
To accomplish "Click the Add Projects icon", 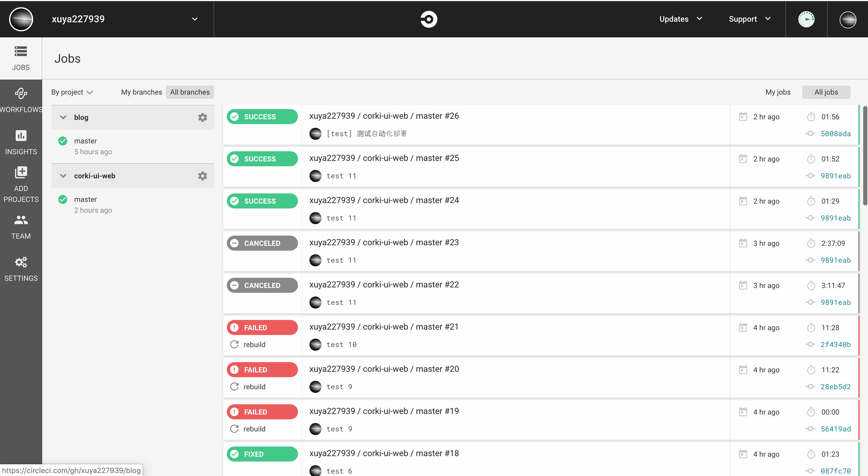I will pos(21,172).
